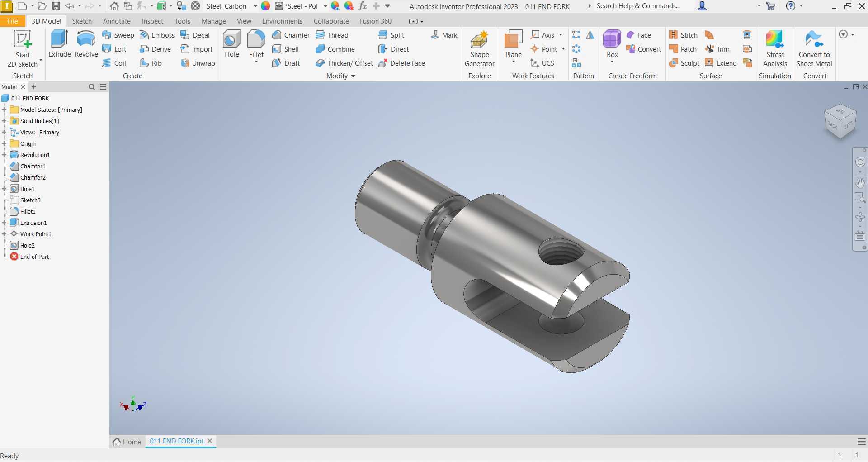Open the Steel - Pol appearance dropdown
The width and height of the screenshot is (868, 462).
325,6
